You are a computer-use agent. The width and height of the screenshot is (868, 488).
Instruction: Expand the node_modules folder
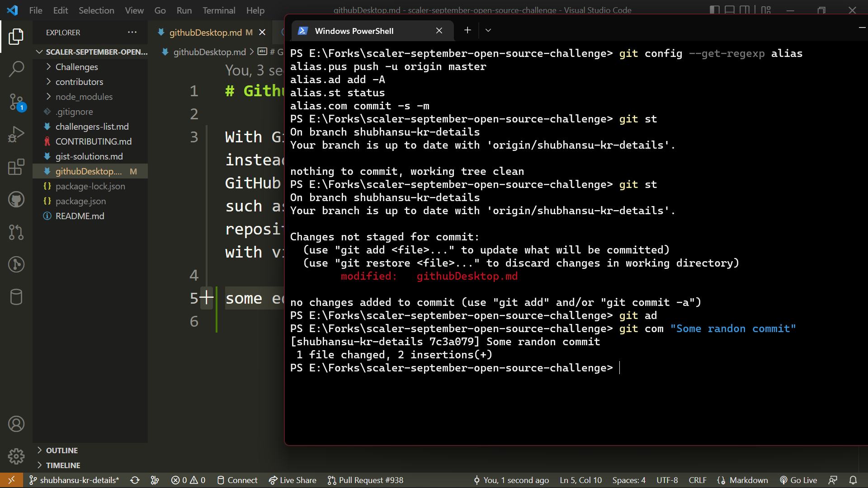[84, 96]
